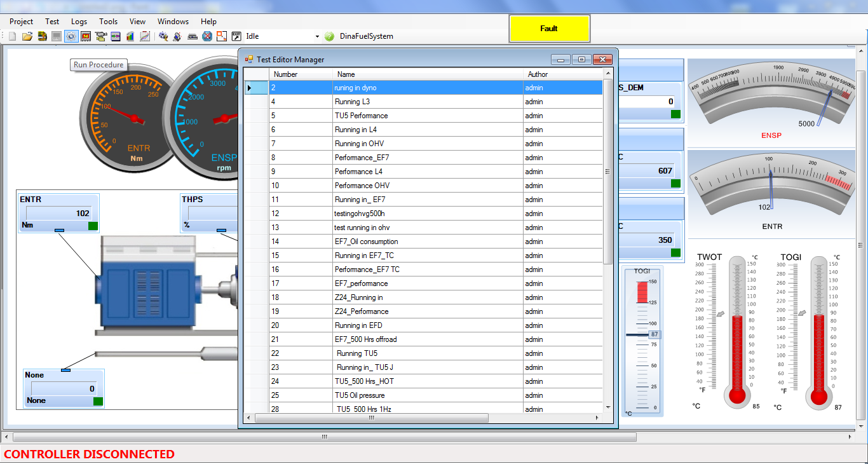Select the 'TU5 Performance' test row
Viewport: 868px width, 464px height.
click(x=423, y=116)
